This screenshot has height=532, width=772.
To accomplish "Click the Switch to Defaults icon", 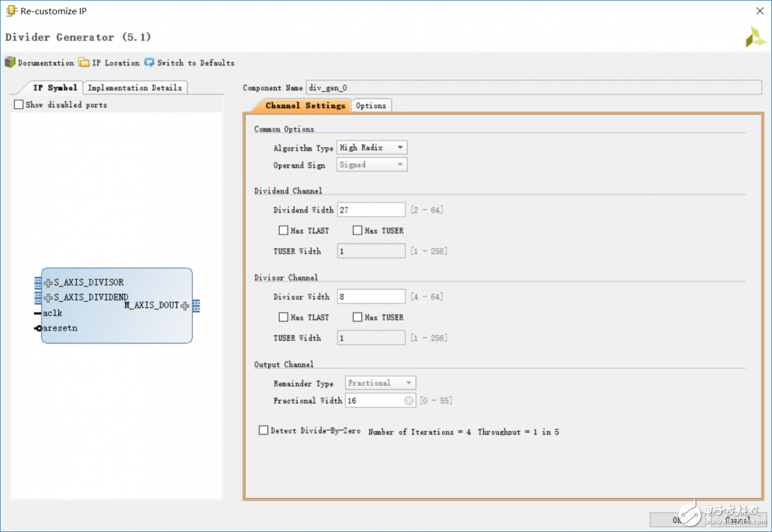I will (149, 62).
